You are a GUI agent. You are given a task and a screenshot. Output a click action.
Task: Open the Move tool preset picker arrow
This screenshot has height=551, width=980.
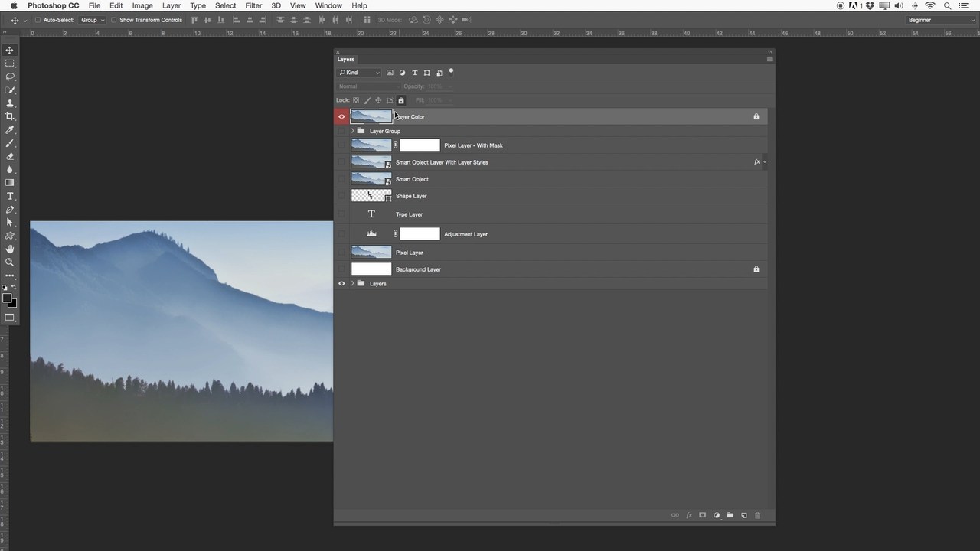coord(26,20)
